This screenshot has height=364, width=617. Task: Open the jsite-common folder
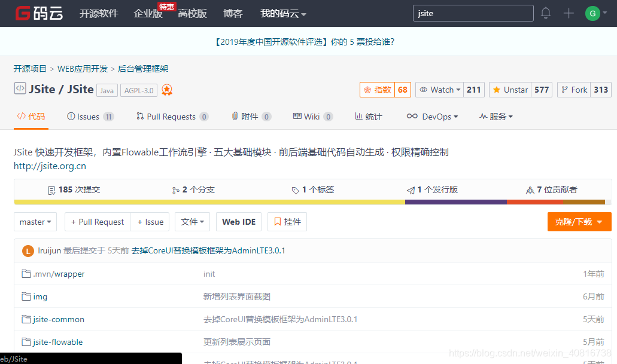click(59, 319)
